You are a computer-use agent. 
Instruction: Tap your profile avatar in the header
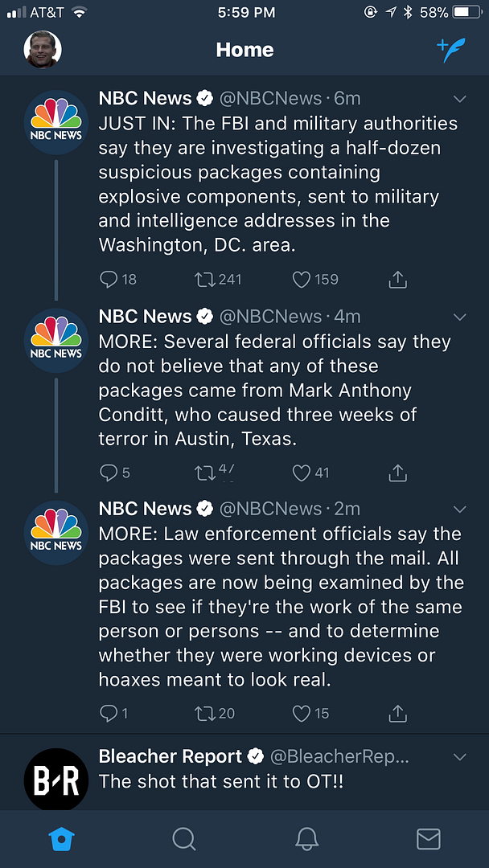coord(43,50)
